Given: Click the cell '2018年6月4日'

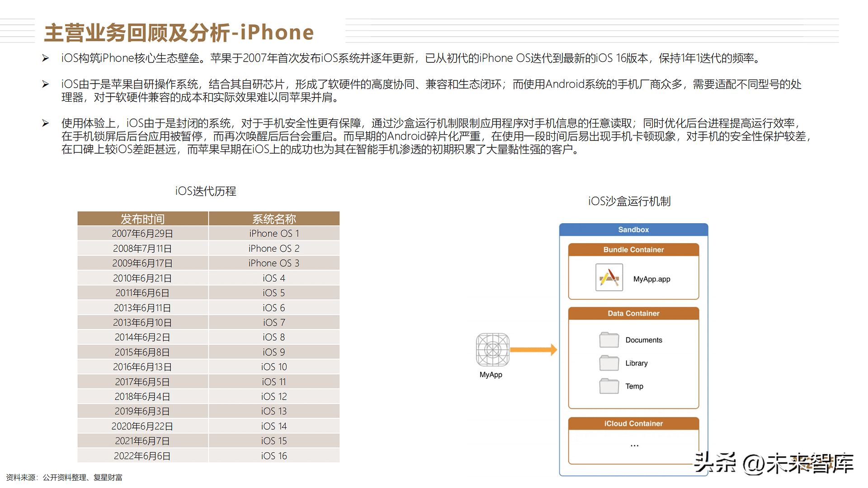Looking at the screenshot, I should pos(143,397).
